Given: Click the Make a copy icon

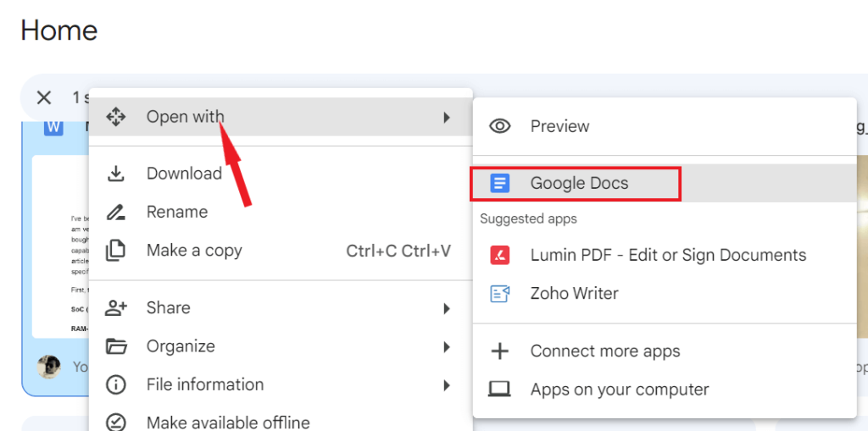Looking at the screenshot, I should [x=116, y=251].
